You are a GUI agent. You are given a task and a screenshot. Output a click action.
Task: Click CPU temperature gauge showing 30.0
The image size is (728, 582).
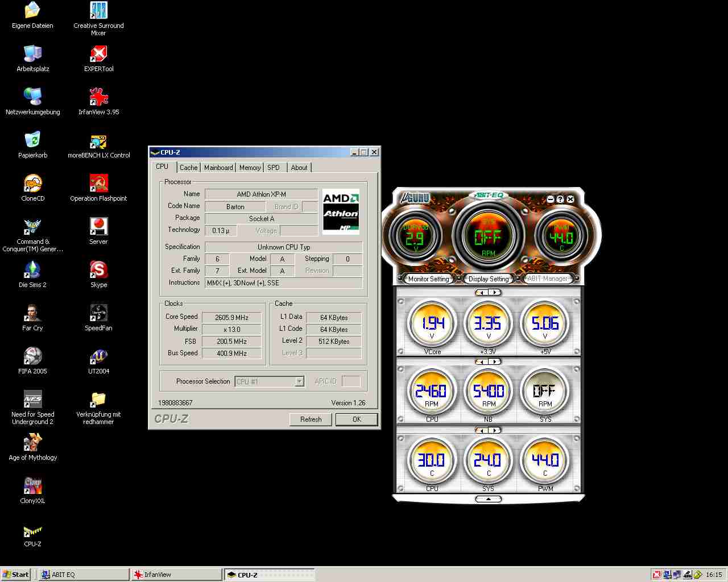(432, 460)
